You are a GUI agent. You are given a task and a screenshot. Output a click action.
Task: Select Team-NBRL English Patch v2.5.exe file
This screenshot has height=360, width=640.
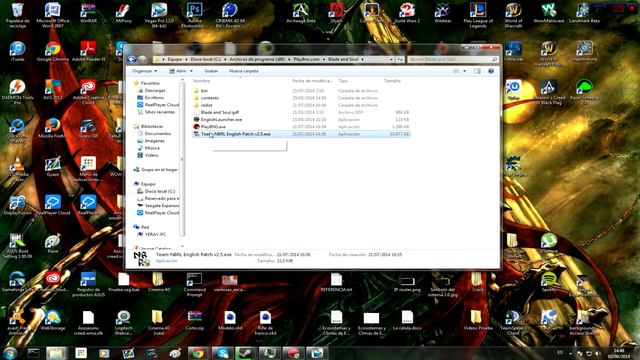301,134
